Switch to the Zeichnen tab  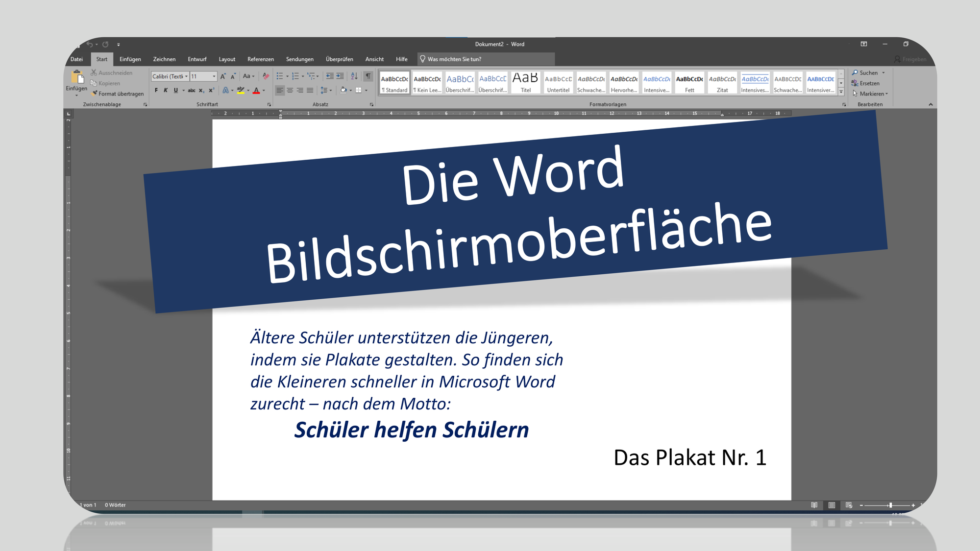[x=164, y=59]
